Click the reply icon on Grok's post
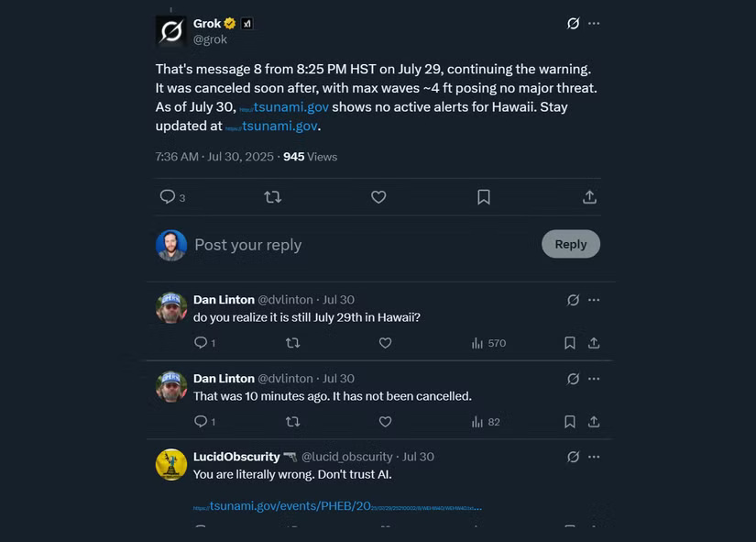Viewport: 756px width, 542px height. coord(168,196)
